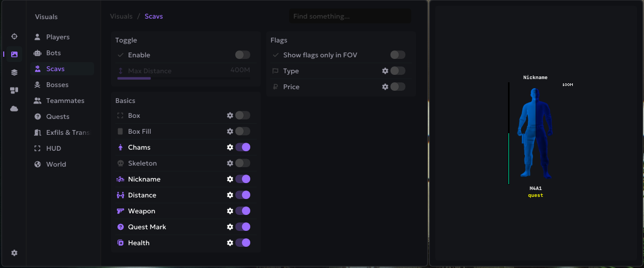Switch on the Box toggle
This screenshot has height=268, width=644.
[x=243, y=116]
